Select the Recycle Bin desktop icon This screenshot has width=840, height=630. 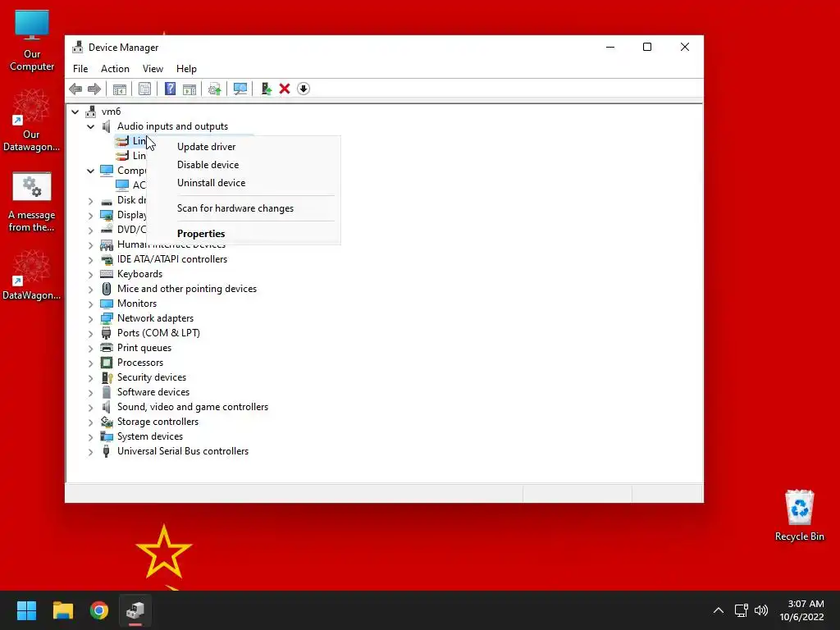coord(799,515)
